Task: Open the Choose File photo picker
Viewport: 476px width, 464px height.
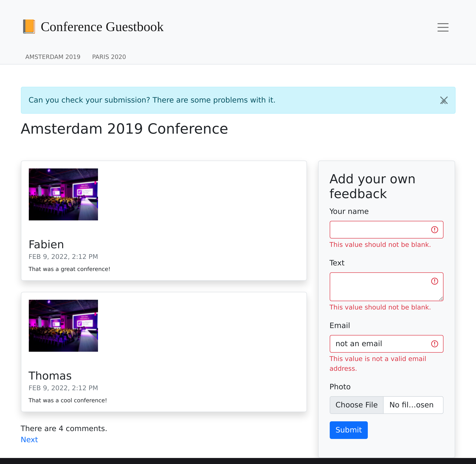Action: tap(356, 405)
